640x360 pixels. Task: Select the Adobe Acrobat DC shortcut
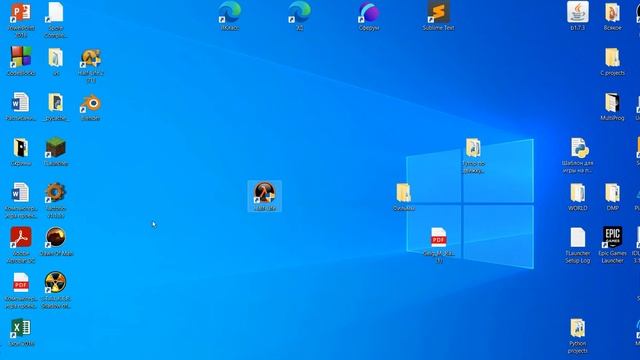[x=21, y=244]
